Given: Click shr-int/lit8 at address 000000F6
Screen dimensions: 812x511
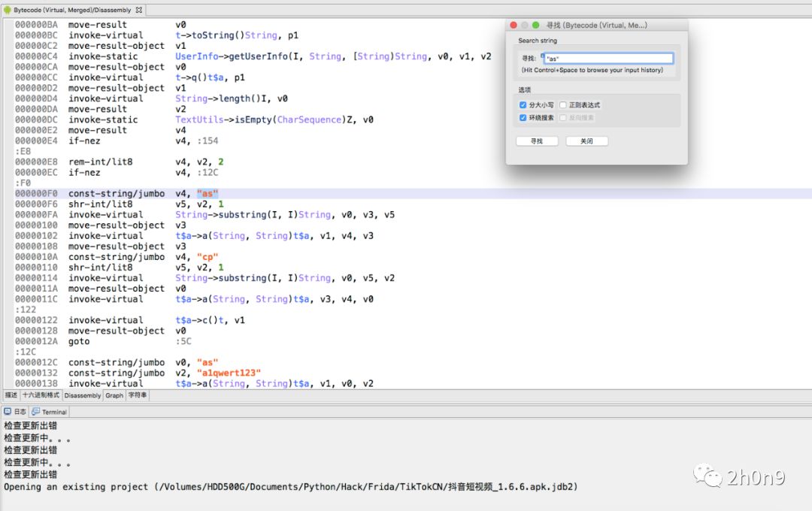Looking at the screenshot, I should 101,204.
